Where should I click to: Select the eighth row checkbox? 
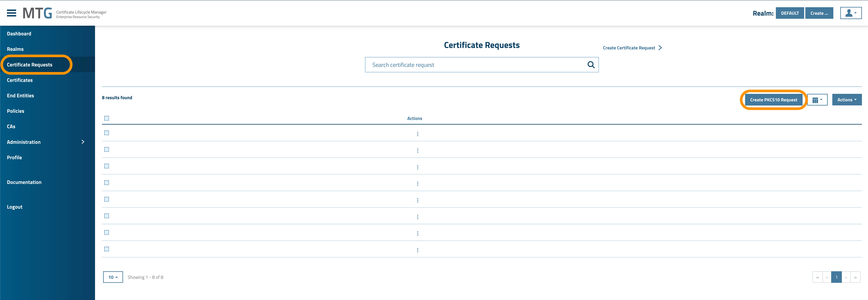(106, 249)
